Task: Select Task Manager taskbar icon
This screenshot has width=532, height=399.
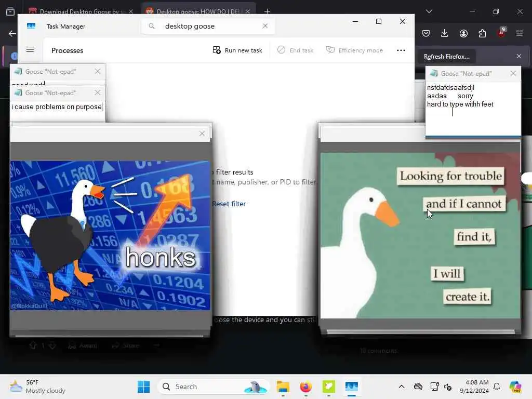Action: click(352, 387)
